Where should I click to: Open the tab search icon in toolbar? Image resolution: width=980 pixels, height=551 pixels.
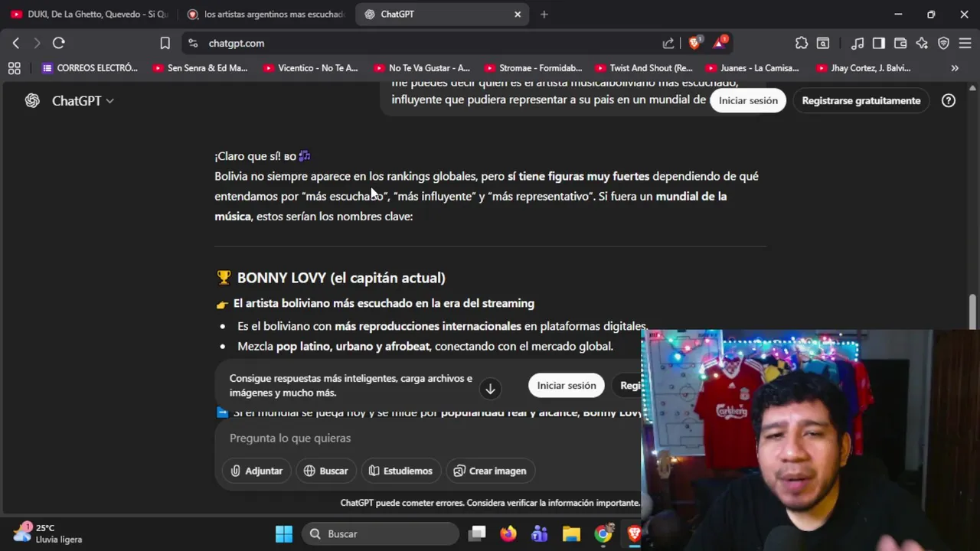[x=823, y=44]
